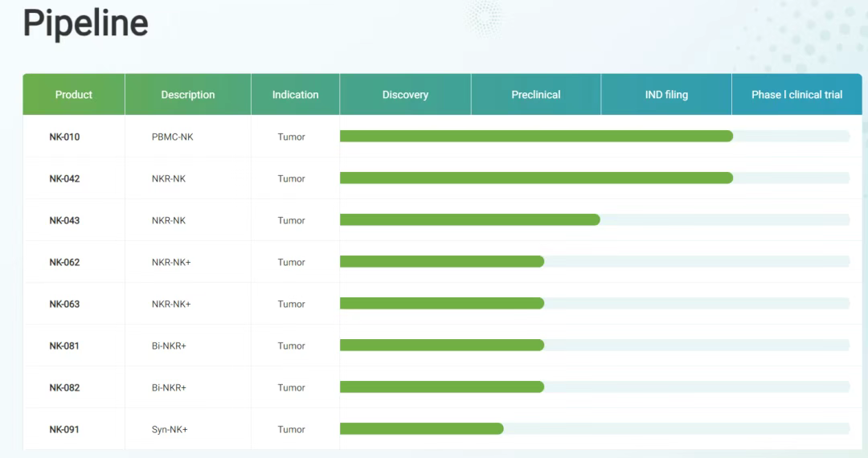Image resolution: width=868 pixels, height=458 pixels.
Task: Click the Indication column header
Action: click(x=295, y=95)
